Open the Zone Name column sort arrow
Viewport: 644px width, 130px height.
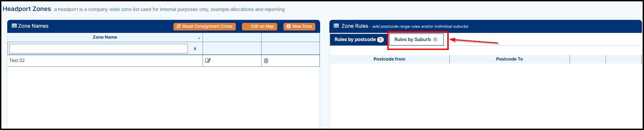point(199,38)
